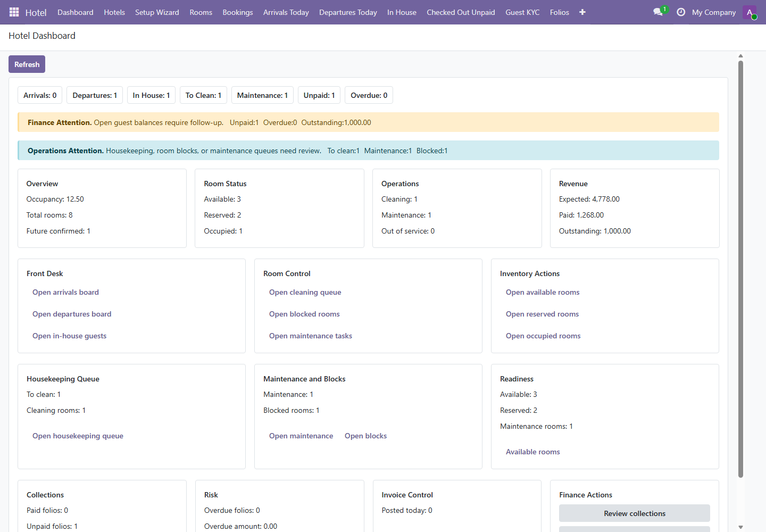The image size is (766, 532).
Task: Click Outstanding: 1,000.00 in Revenue card
Action: pyautogui.click(x=595, y=231)
